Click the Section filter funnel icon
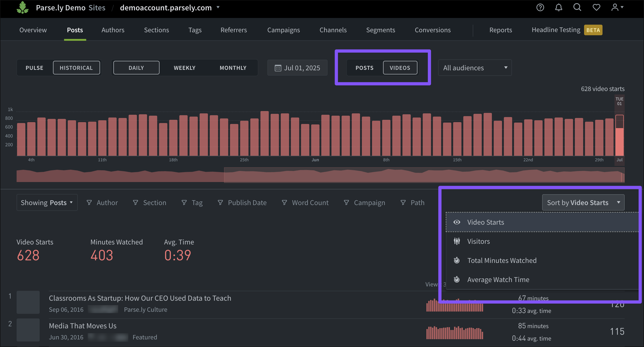This screenshot has width=644, height=347. click(x=135, y=203)
